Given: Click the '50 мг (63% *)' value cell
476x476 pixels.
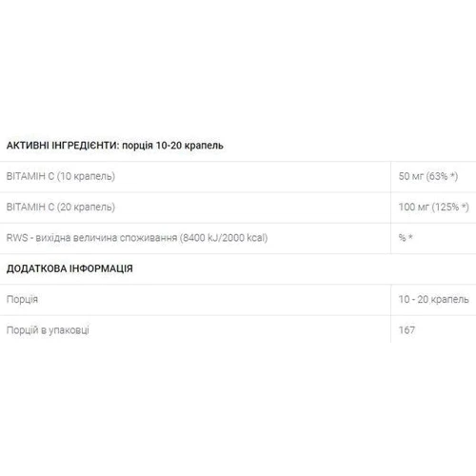Looking at the screenshot, I should pyautogui.click(x=428, y=176).
